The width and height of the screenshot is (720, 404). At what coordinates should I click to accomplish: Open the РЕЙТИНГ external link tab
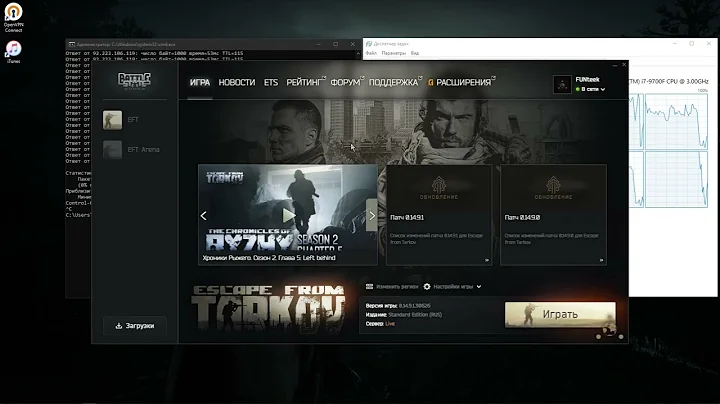[x=304, y=83]
